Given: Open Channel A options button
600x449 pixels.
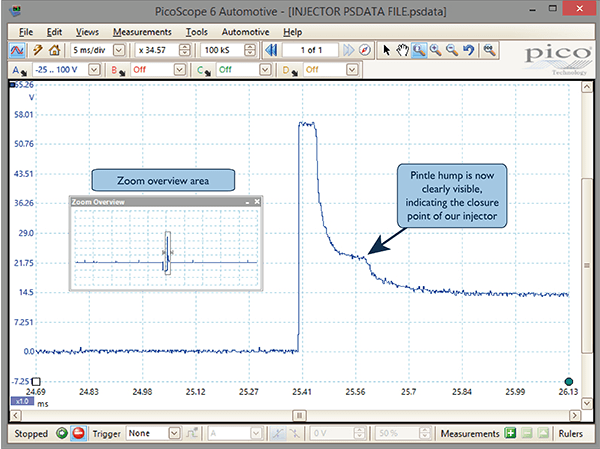Looking at the screenshot, I should coord(18,70).
